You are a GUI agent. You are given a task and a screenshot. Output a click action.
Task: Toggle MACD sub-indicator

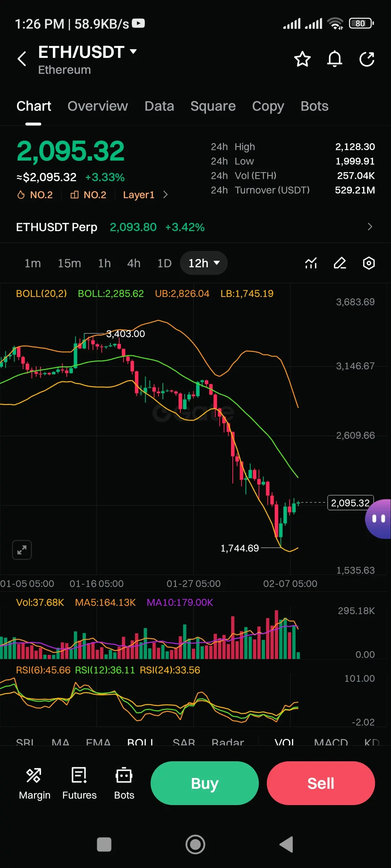point(331,742)
